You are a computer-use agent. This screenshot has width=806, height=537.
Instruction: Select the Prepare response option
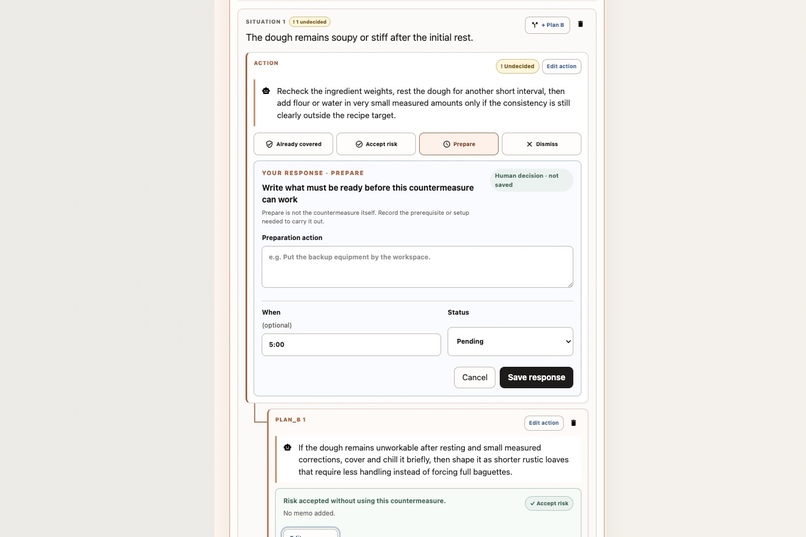click(459, 144)
